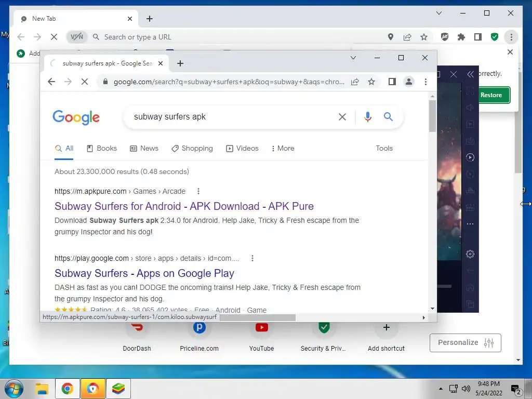Viewport: 532px width, 399px height.
Task: Click the green shield extension in the back browser
Action: click(495, 37)
